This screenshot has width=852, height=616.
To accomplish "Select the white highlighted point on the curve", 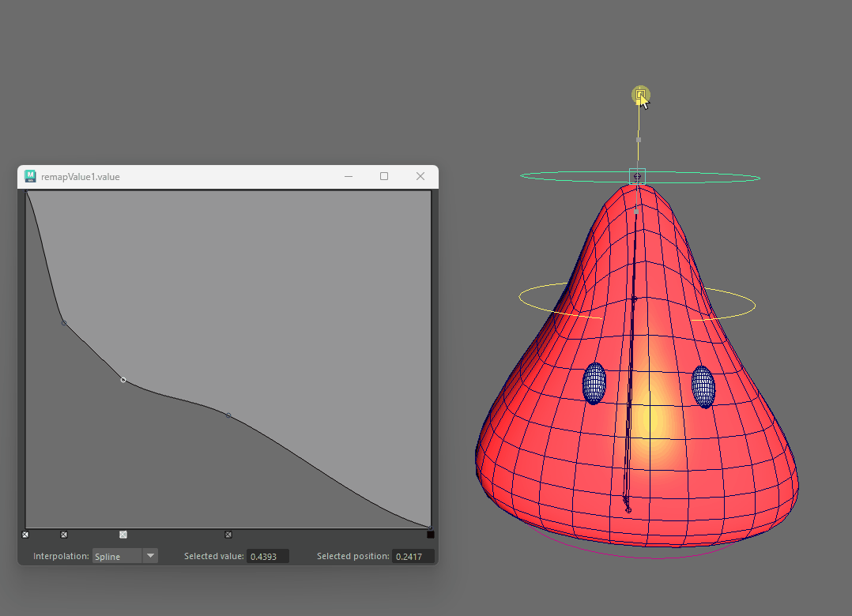I will coord(123,380).
